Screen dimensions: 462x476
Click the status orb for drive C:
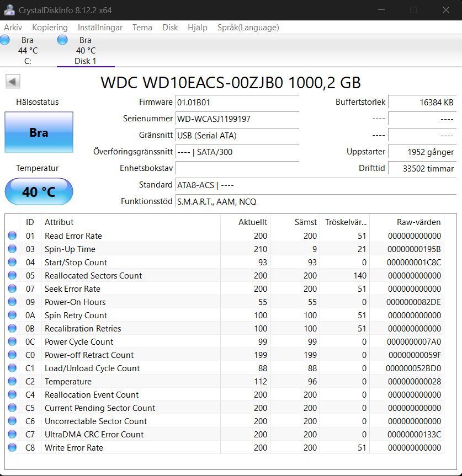[x=5, y=40]
